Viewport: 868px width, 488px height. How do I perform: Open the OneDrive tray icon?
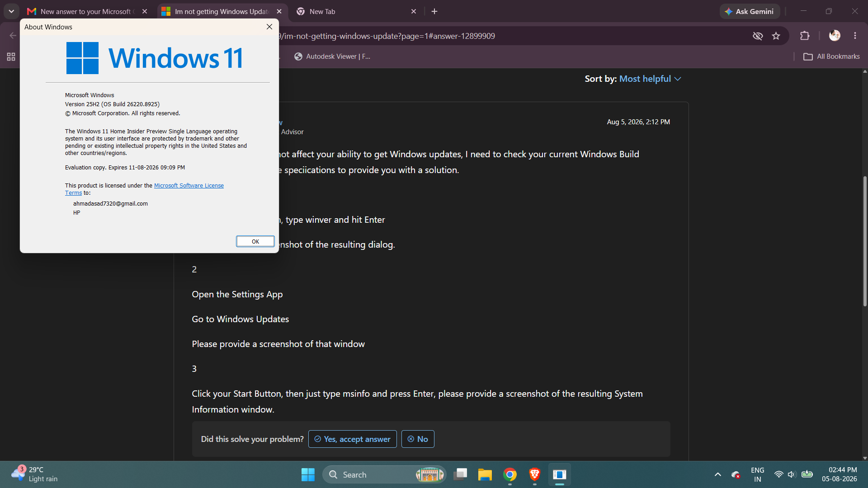pyautogui.click(x=736, y=474)
